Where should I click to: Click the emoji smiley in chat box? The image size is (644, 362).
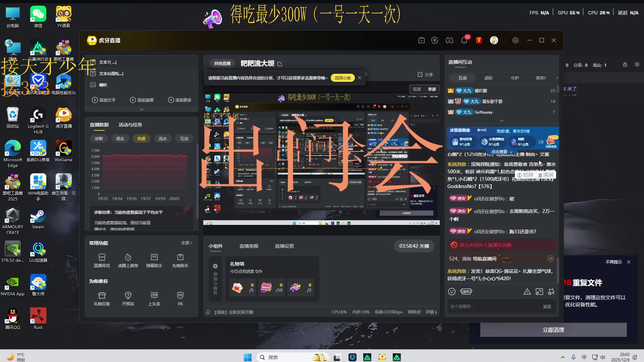(452, 292)
